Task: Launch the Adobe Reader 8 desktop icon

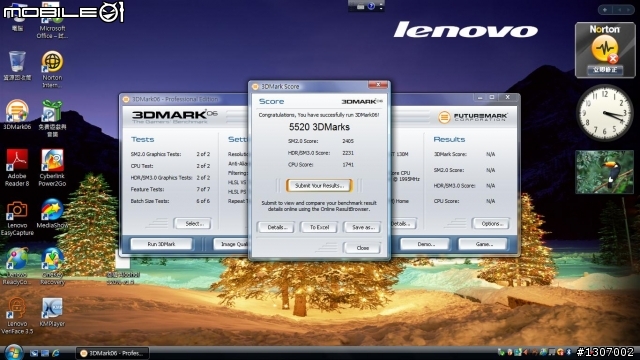Action: 17,168
